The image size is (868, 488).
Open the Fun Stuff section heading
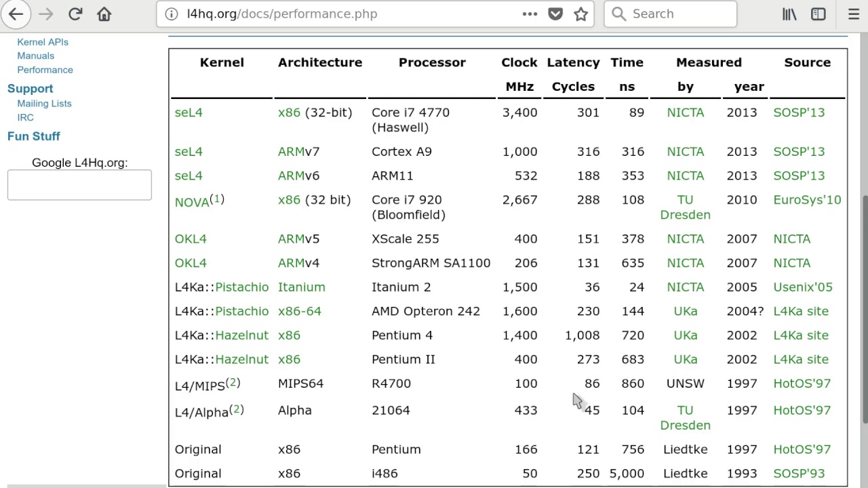(x=34, y=136)
